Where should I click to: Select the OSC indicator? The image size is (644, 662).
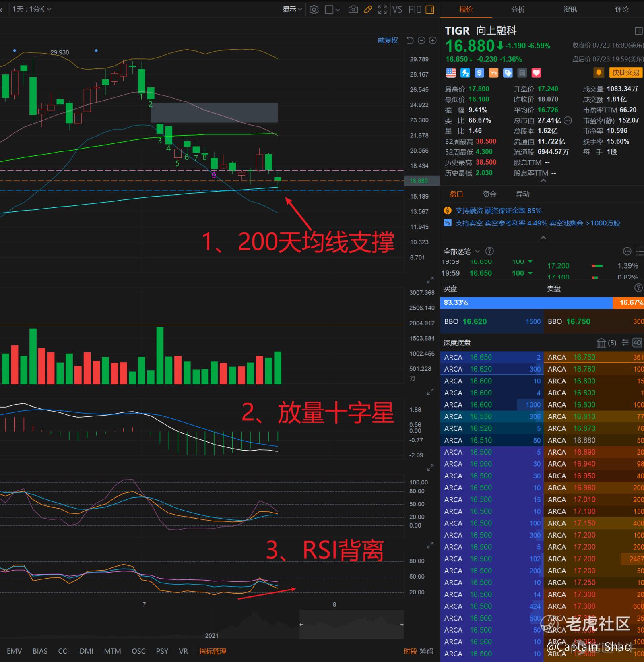[138, 651]
